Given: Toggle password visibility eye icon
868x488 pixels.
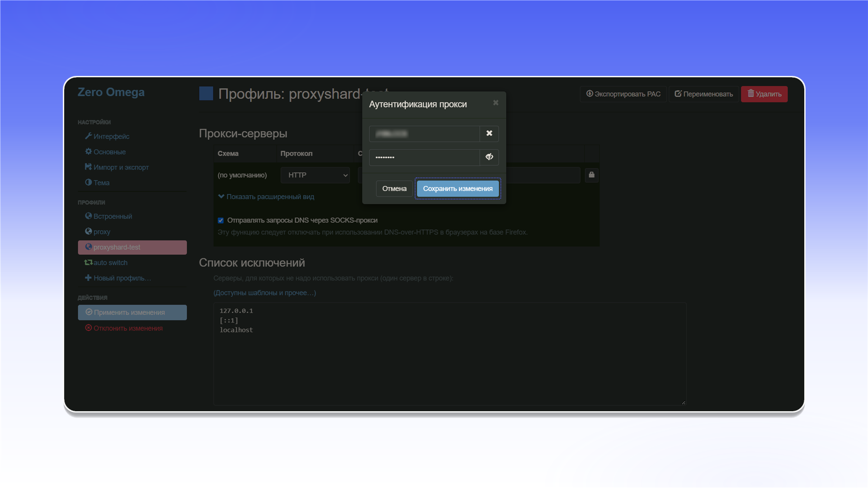Looking at the screenshot, I should [x=489, y=157].
